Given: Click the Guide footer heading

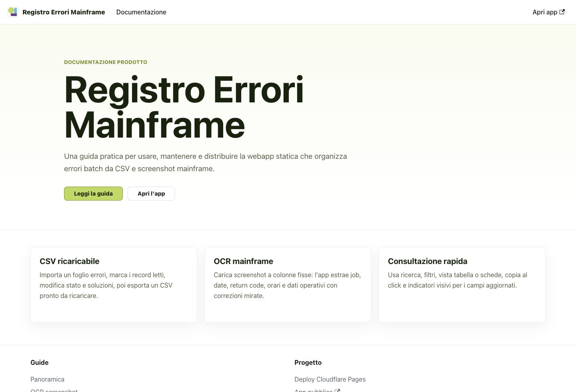Looking at the screenshot, I should [x=39, y=362].
